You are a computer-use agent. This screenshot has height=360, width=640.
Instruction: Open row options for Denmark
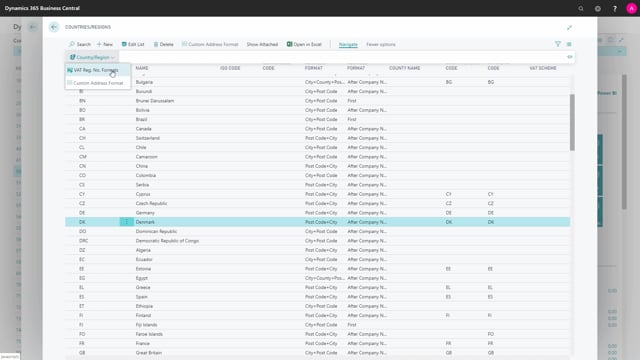click(x=126, y=222)
